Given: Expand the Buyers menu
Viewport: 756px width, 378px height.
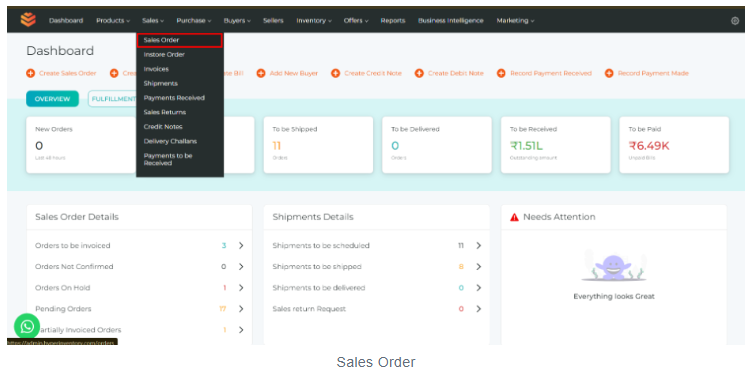Looking at the screenshot, I should point(237,21).
